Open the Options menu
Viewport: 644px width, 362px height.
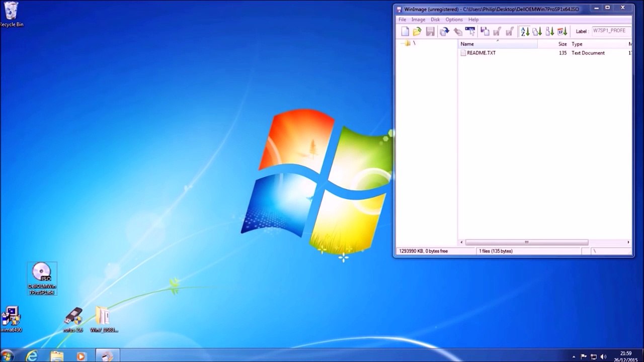[454, 20]
